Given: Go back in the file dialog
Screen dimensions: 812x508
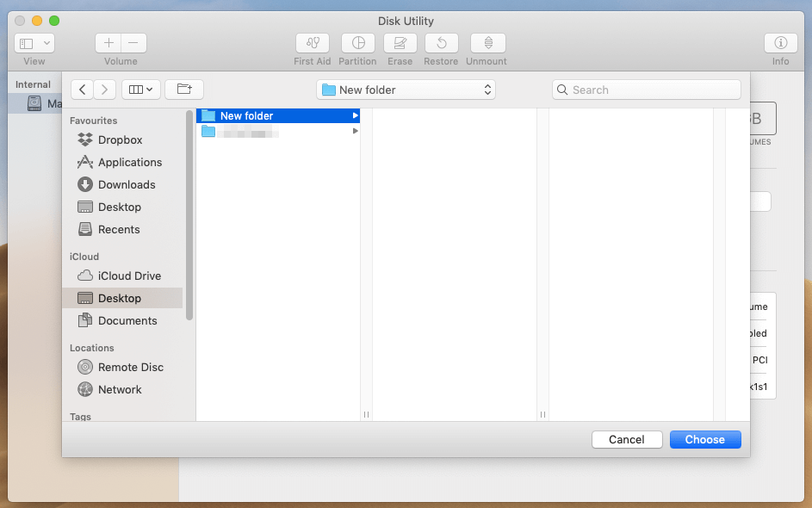Looking at the screenshot, I should click(x=83, y=90).
